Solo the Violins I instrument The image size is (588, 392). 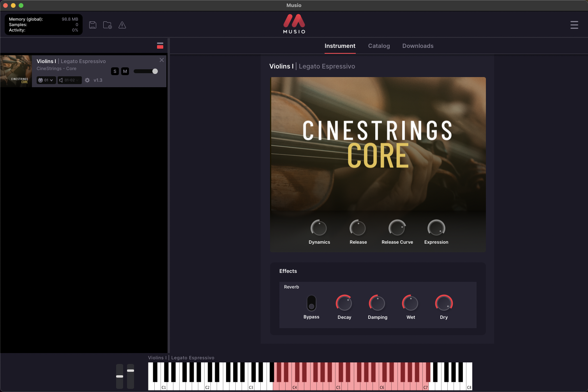115,71
